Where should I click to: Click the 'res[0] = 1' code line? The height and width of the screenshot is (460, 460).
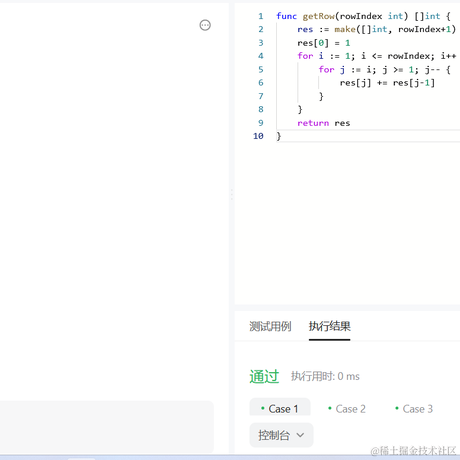pyautogui.click(x=324, y=43)
